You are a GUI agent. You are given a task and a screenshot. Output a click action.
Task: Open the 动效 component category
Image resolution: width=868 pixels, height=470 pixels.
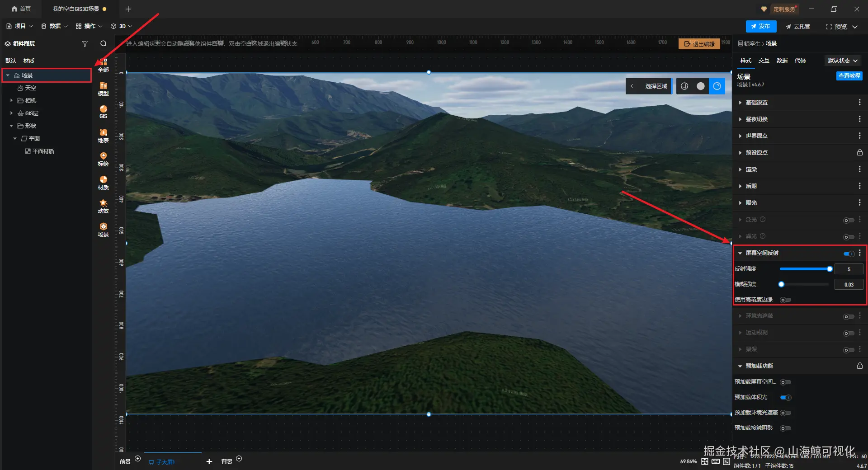point(103,207)
